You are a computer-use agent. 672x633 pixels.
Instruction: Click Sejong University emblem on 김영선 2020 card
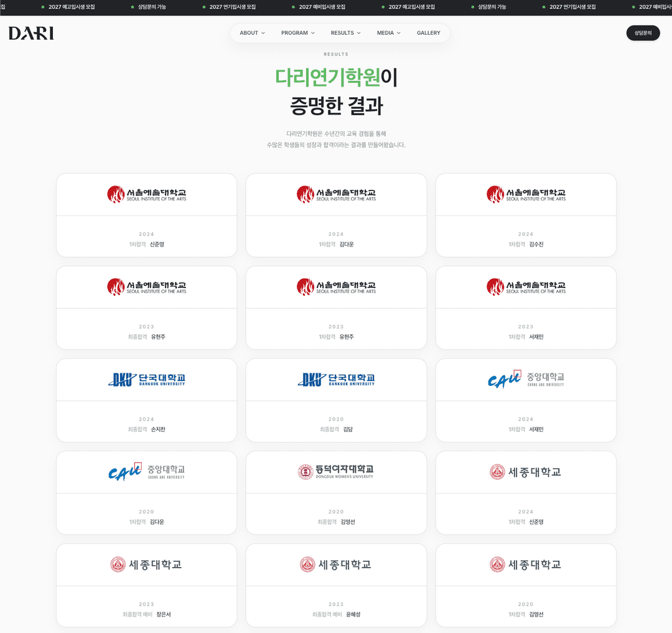tap(526, 564)
